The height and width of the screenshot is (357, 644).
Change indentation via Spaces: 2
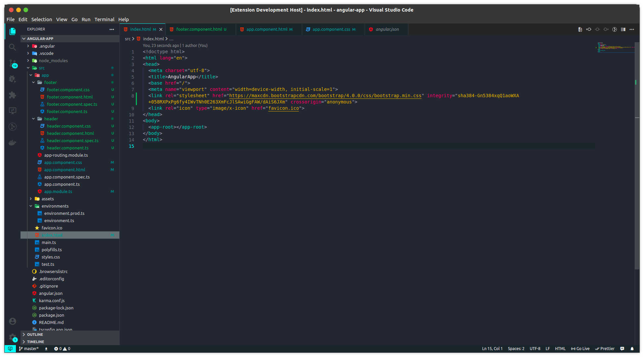tap(516, 349)
